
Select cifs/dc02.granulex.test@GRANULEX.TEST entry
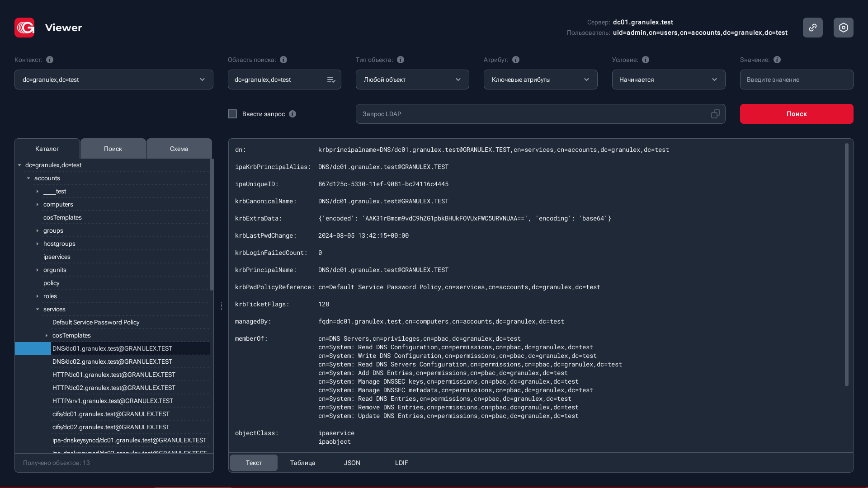111,427
